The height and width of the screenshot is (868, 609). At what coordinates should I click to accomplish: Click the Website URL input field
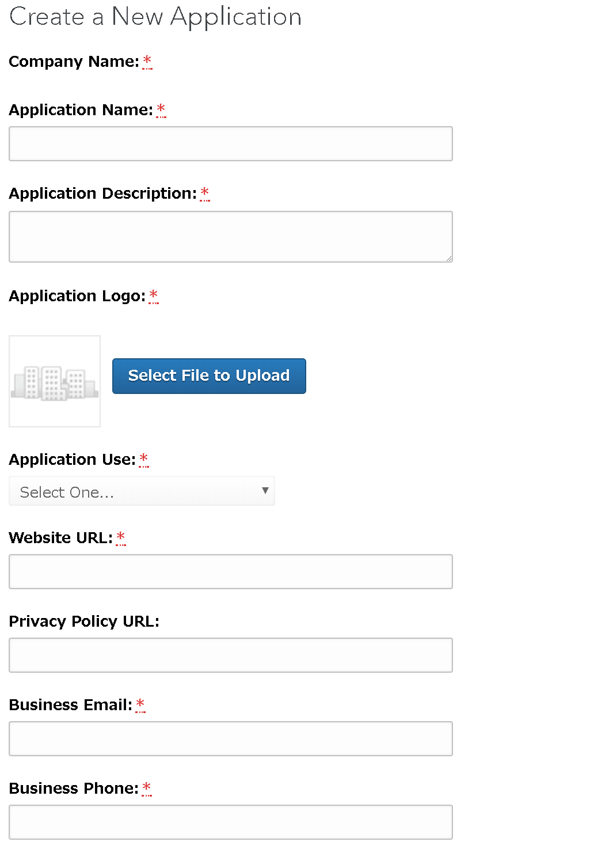pos(231,571)
